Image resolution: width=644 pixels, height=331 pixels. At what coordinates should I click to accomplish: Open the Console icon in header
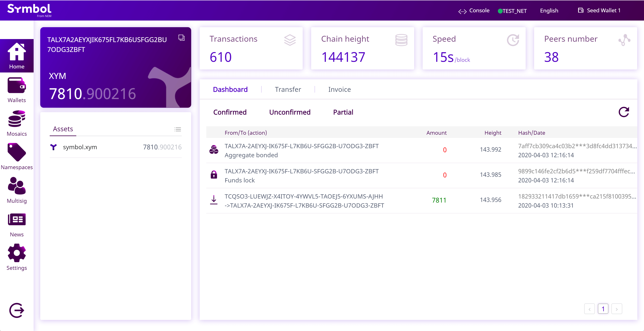pyautogui.click(x=462, y=11)
